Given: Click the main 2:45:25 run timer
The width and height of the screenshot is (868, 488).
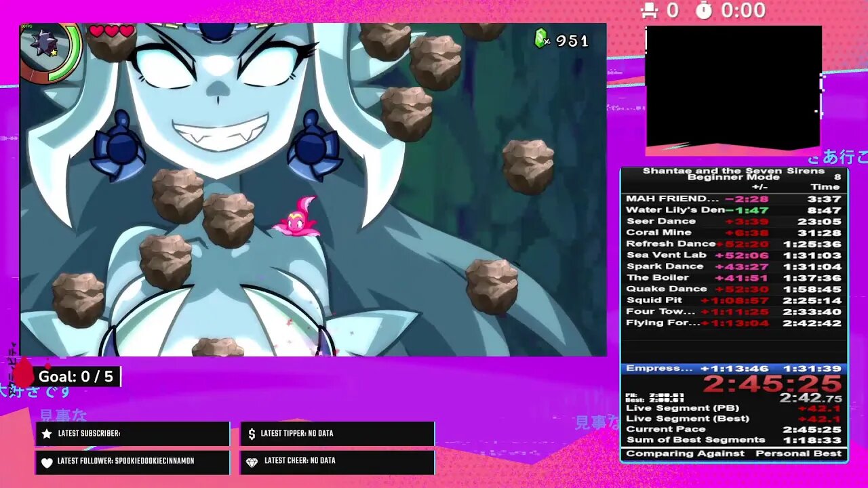Looking at the screenshot, I should point(772,384).
